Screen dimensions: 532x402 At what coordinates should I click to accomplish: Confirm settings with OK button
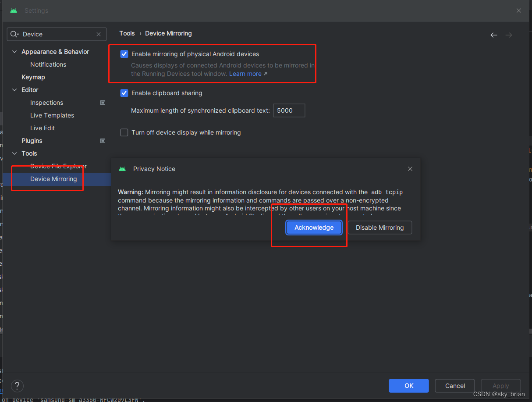[409, 386]
